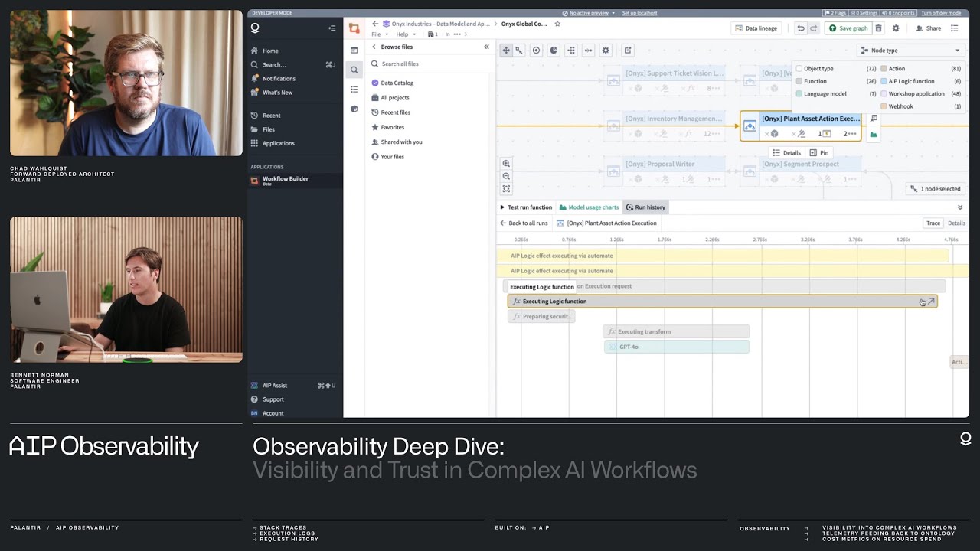Click the export graph toolbar icon
Image resolution: width=980 pixels, height=551 pixels.
(628, 51)
